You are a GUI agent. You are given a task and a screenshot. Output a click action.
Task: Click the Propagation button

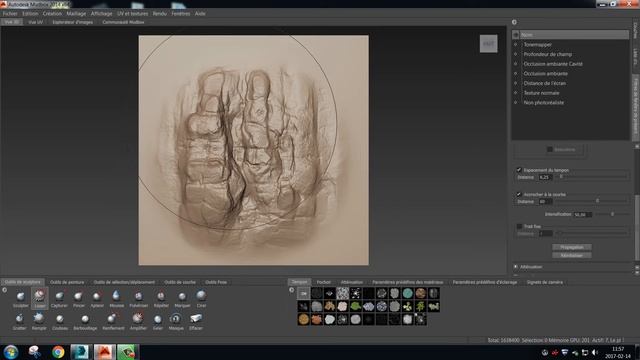[x=571, y=247]
